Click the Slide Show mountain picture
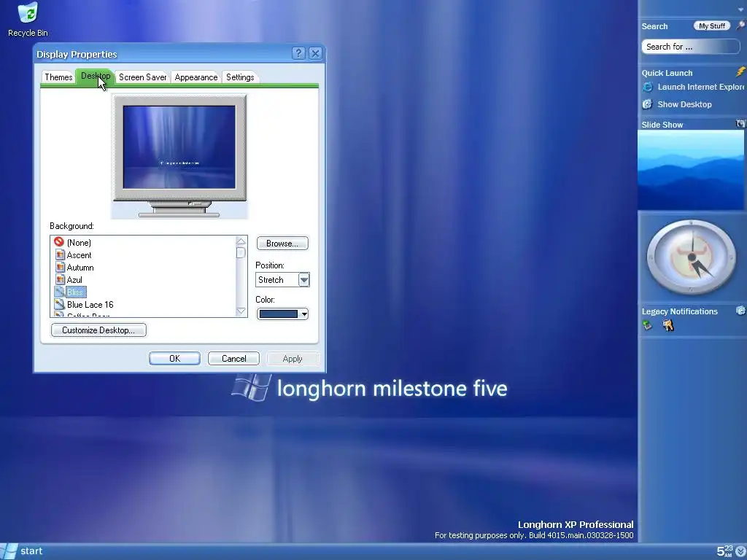 pyautogui.click(x=691, y=171)
